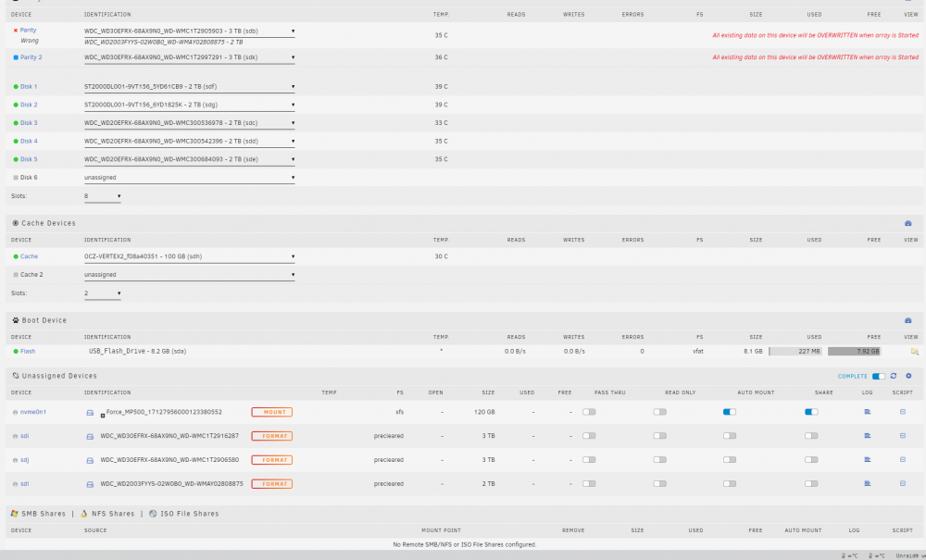Screen dimensions: 926x560
Task: Open the script icon for sdl
Action: tap(903, 483)
